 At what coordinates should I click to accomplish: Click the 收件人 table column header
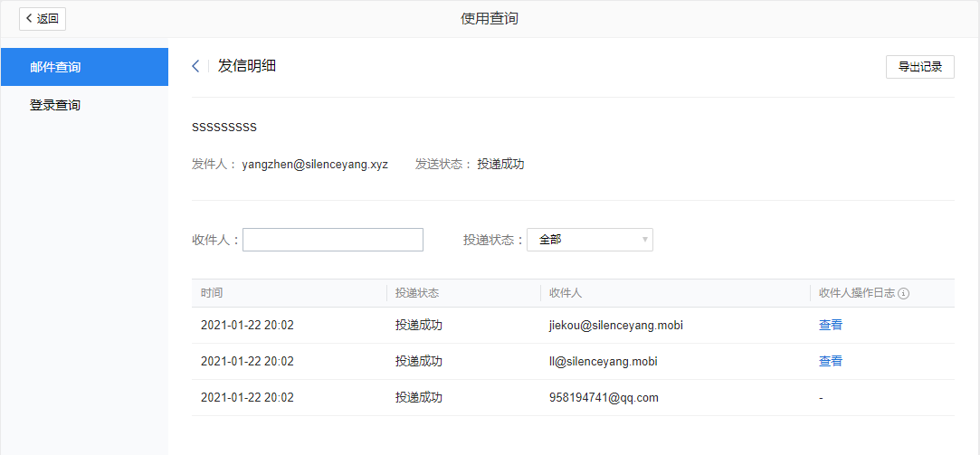565,293
